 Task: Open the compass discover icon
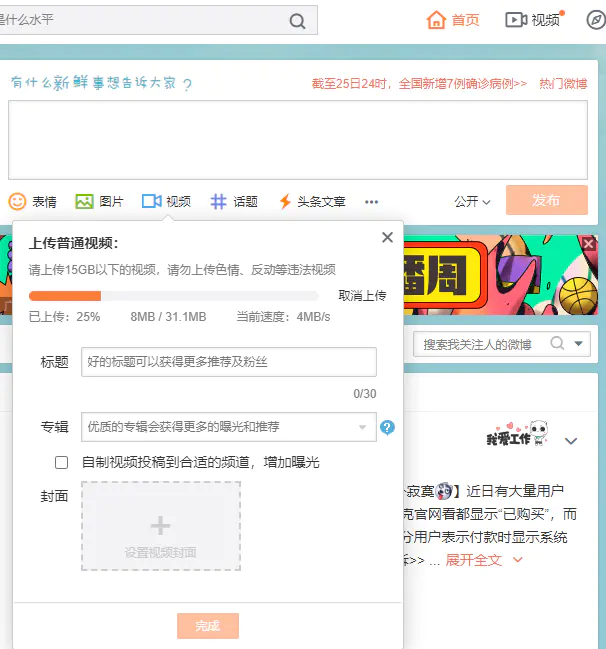[x=596, y=20]
